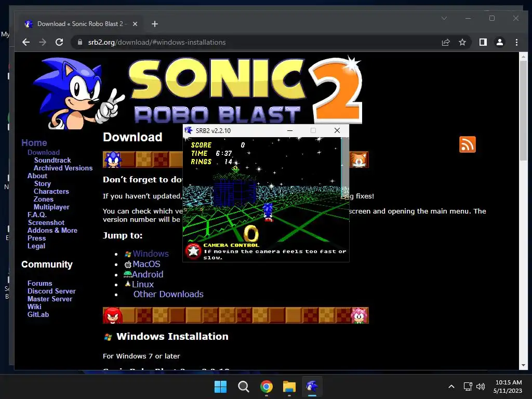Switch to the SRB2 game taskbar icon
The image size is (532, 399).
point(312,387)
